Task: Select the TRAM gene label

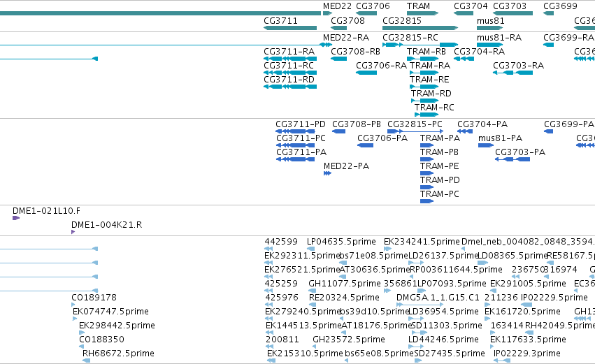Action: (418, 6)
